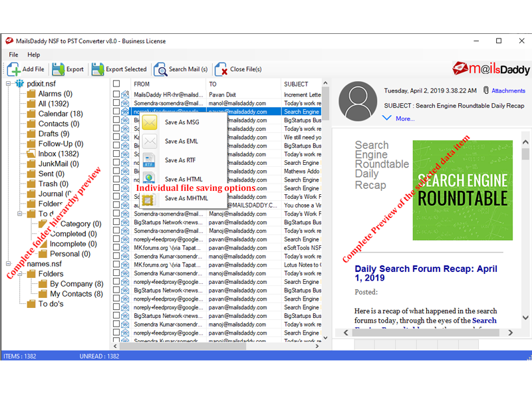532x399 pixels.
Task: Collapse the To do's subfolder node under pdixit.nsf
Action: coord(20,213)
